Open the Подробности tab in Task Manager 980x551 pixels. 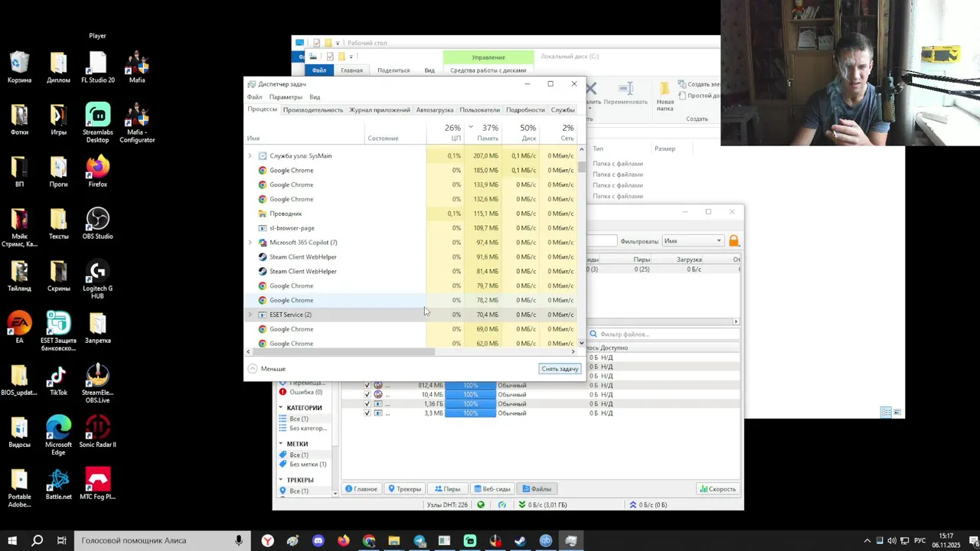pyautogui.click(x=525, y=110)
